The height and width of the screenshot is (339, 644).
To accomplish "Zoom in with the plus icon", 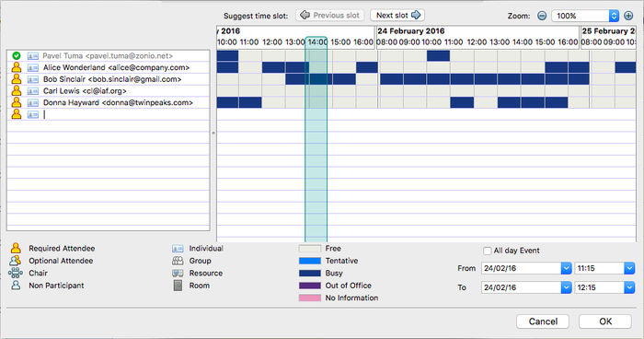I will 628,16.
